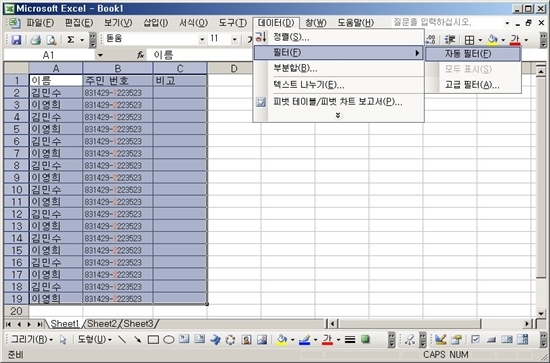Click the Fill Color bucket in formatting toolbar
This screenshot has width=550, height=363.
(x=492, y=40)
